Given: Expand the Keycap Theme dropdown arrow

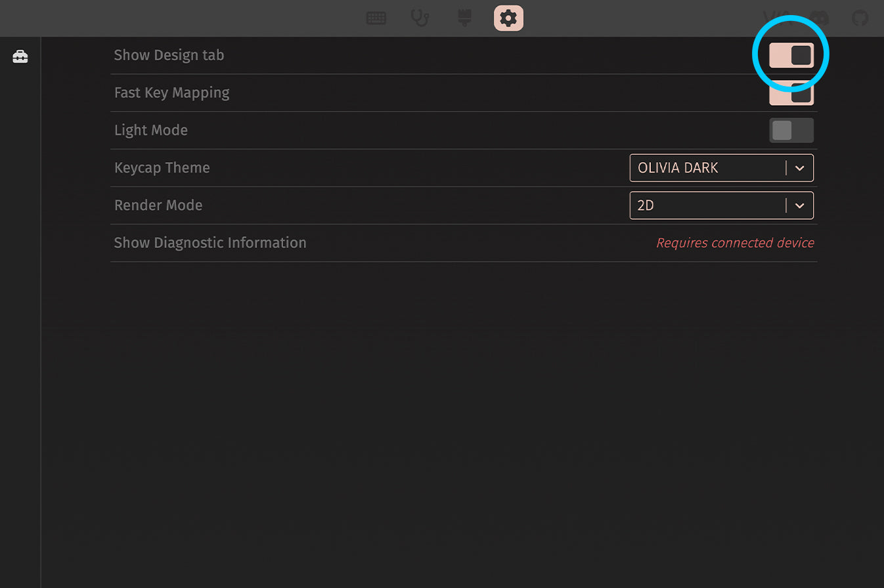Looking at the screenshot, I should point(799,168).
